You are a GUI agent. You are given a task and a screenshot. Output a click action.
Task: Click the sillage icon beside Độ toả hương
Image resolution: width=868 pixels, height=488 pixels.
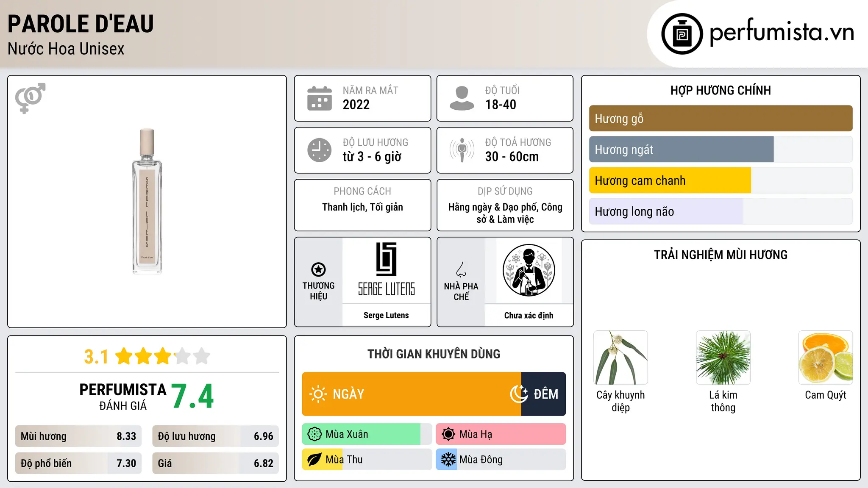tap(462, 150)
